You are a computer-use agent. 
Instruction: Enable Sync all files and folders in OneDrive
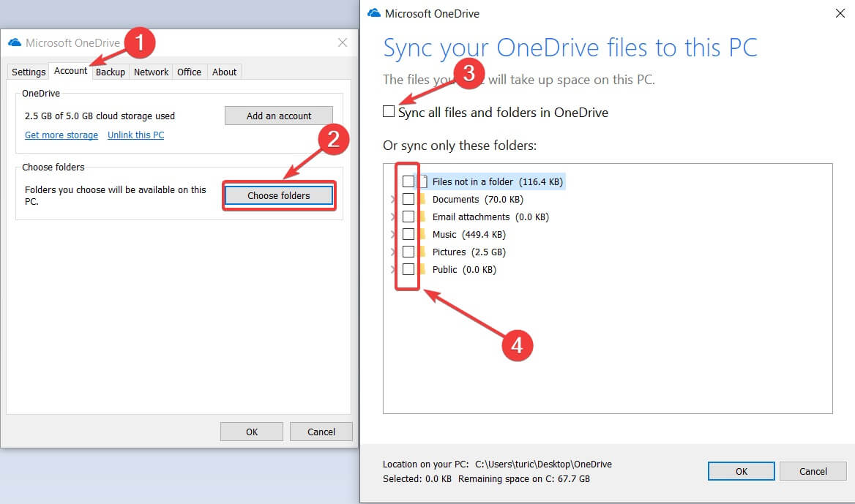pyautogui.click(x=389, y=111)
